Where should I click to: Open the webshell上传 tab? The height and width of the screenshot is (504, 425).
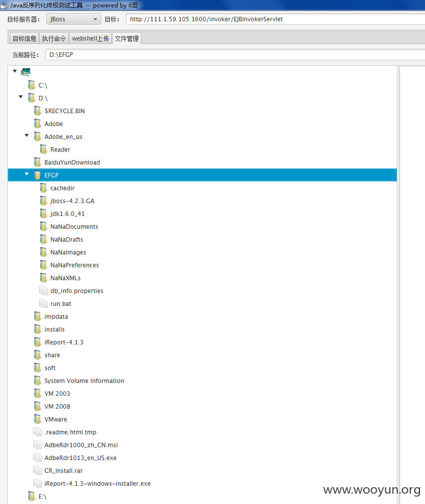(90, 39)
